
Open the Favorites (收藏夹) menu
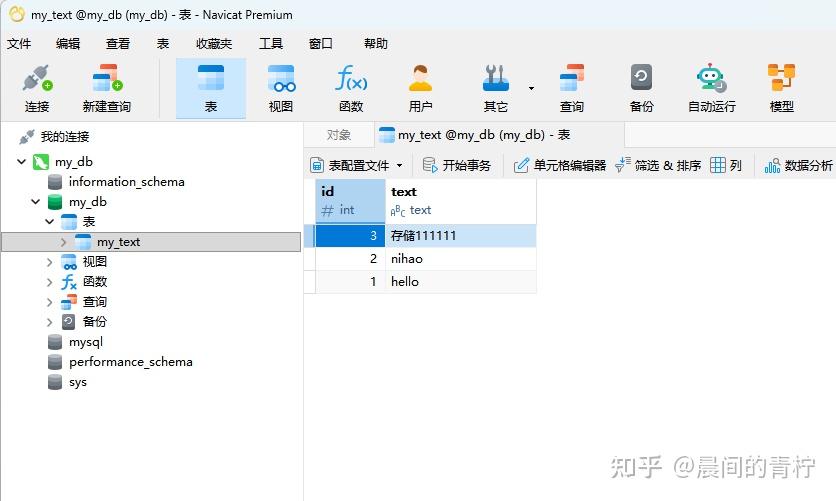coord(214,44)
